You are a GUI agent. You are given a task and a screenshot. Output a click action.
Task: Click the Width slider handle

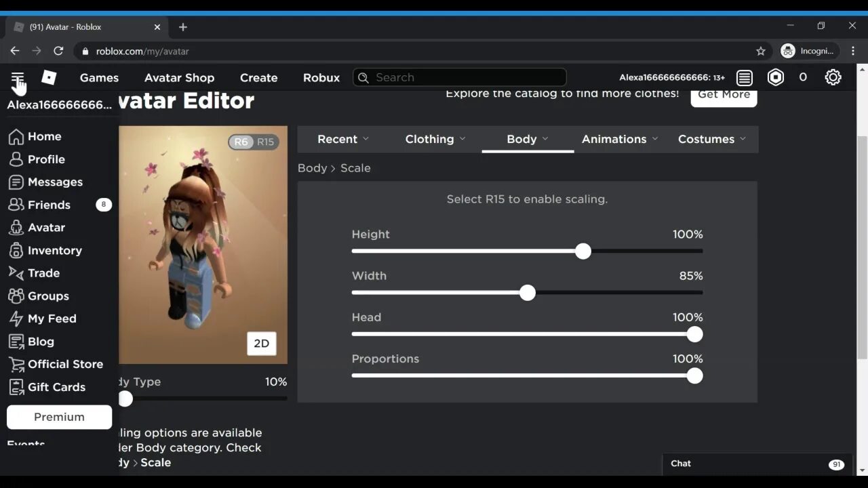point(528,293)
